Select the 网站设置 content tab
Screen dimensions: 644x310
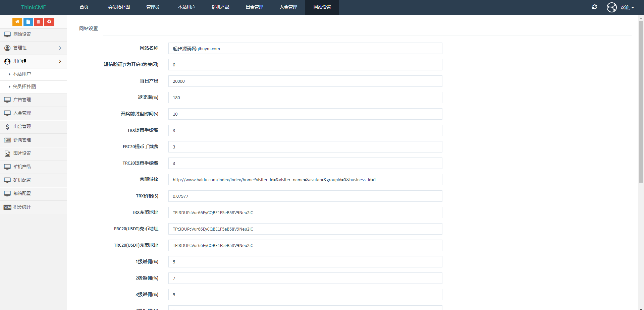click(89, 29)
